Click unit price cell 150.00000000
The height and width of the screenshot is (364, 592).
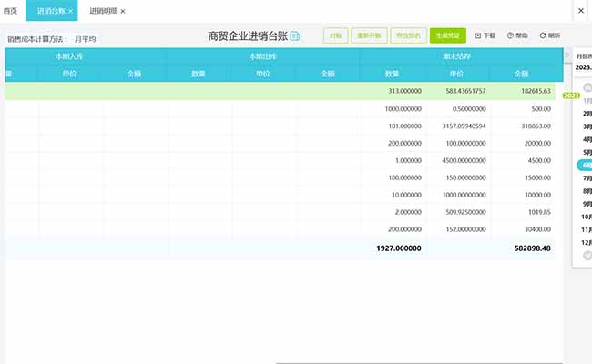pyautogui.click(x=465, y=177)
